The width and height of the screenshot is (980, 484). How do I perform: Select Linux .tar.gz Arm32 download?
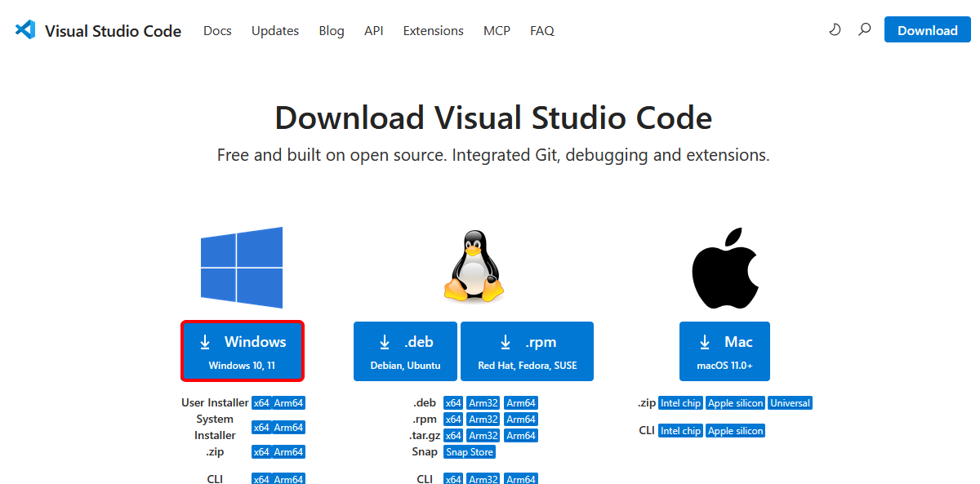pos(483,436)
